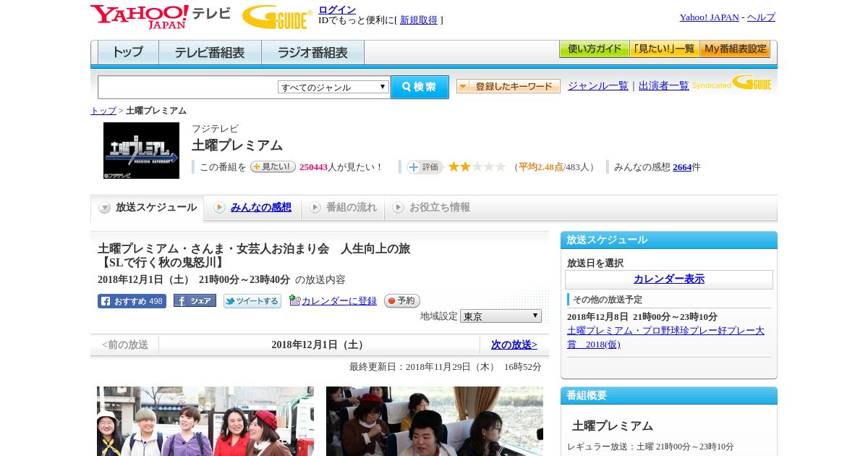Open the カレンダー表示 link
This screenshot has width=868, height=456.
coord(669,279)
